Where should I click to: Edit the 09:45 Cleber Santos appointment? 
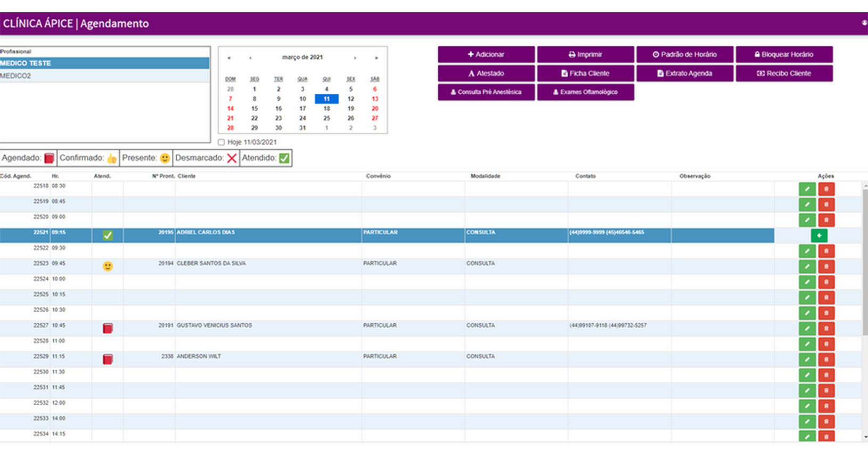[807, 266]
